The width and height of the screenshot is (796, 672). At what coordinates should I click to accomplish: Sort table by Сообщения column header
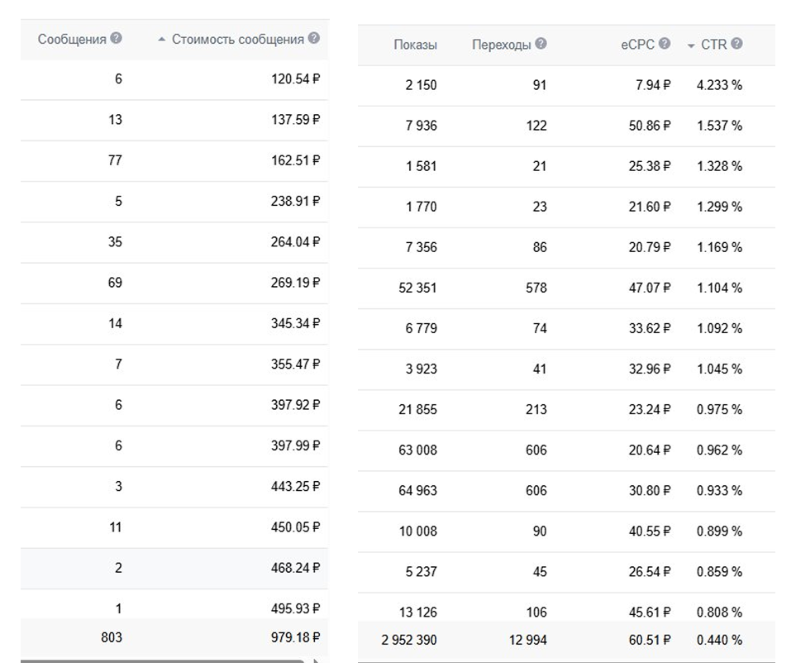[72, 39]
